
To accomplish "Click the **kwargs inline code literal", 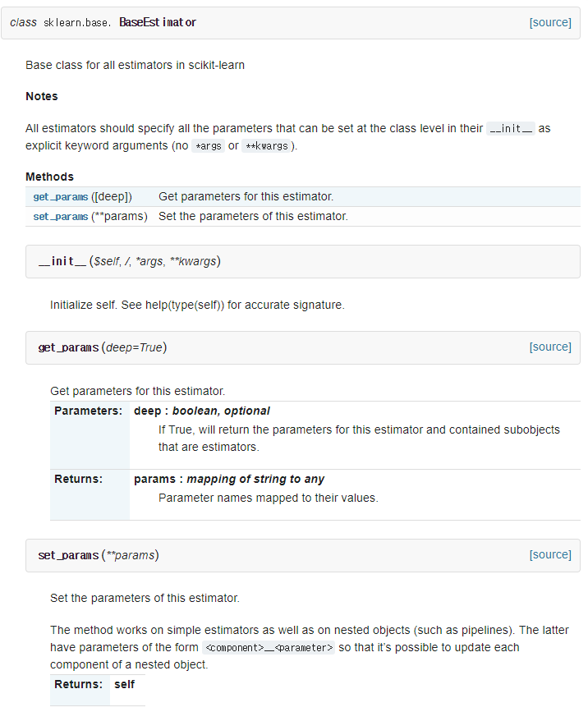I will click(267, 145).
